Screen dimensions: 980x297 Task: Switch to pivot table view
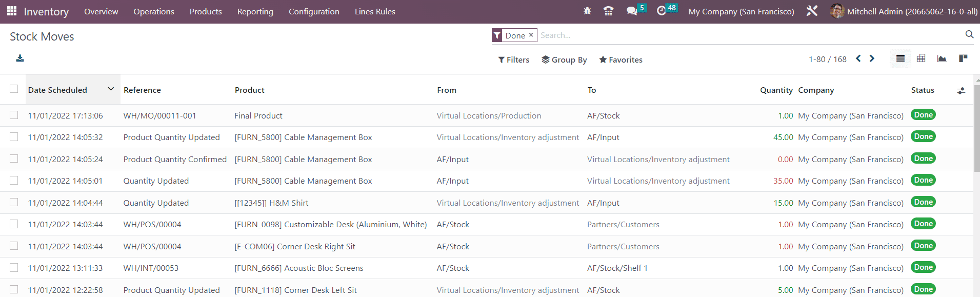pos(921,58)
